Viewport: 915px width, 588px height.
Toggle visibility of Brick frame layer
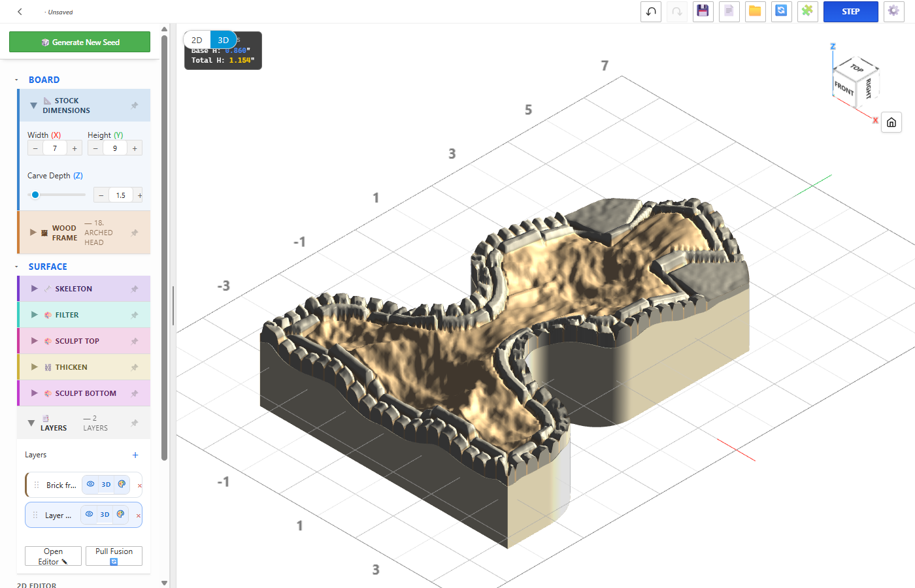(x=90, y=484)
